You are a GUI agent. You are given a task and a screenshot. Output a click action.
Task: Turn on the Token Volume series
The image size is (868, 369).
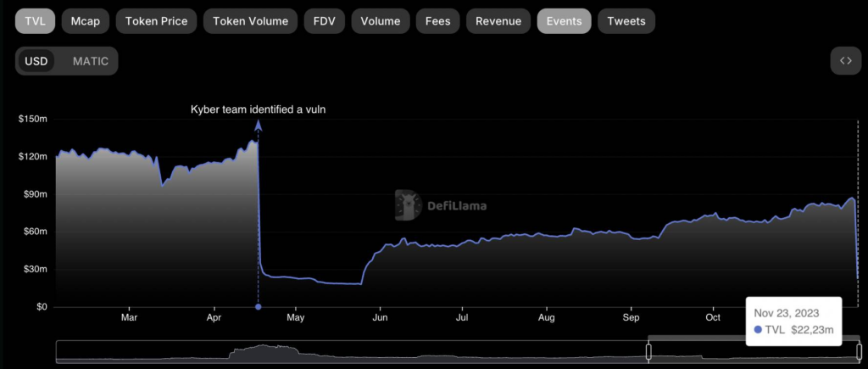coord(250,21)
